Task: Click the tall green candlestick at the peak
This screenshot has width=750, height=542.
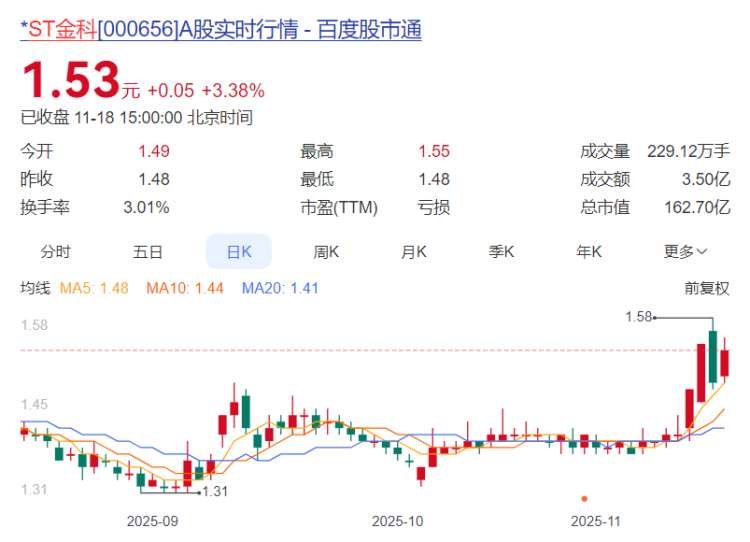Action: click(713, 356)
